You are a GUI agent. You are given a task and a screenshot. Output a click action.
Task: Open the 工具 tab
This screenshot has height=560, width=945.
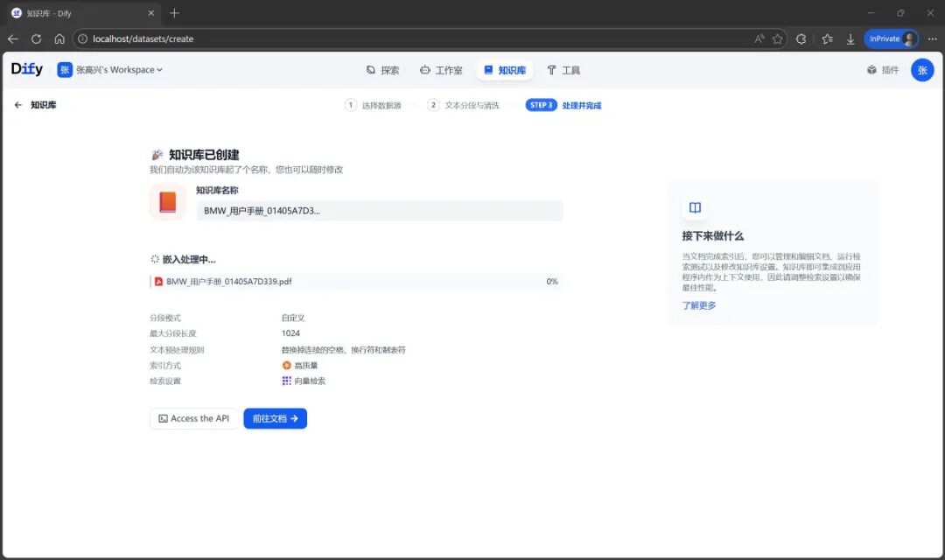(563, 70)
